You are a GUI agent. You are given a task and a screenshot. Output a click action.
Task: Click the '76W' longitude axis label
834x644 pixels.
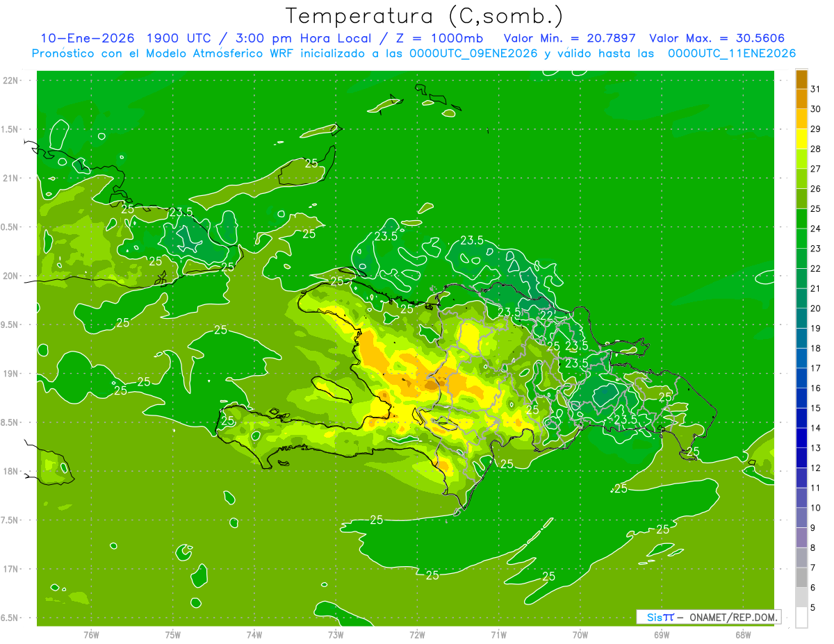coord(91,634)
